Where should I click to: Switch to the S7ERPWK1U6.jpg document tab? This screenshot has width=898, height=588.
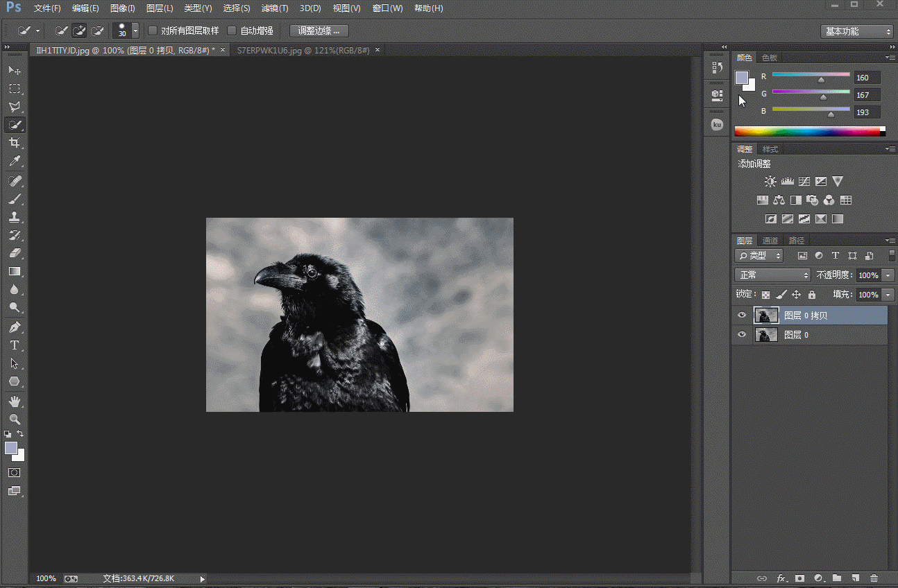303,51
